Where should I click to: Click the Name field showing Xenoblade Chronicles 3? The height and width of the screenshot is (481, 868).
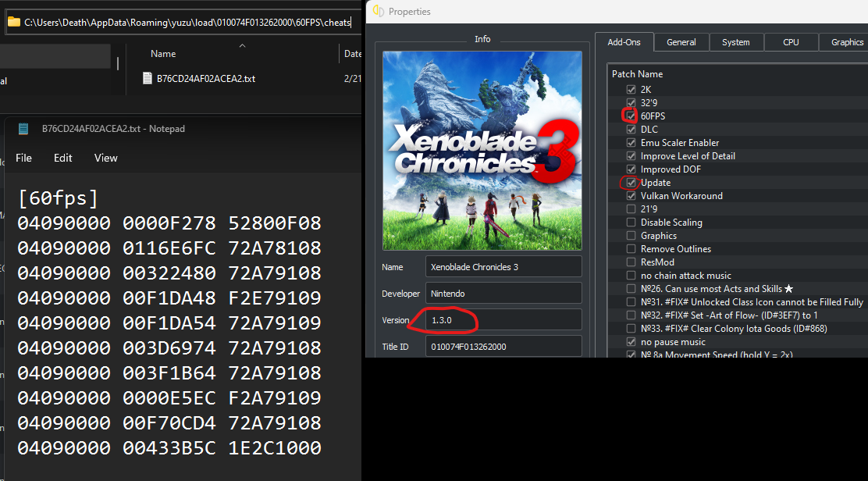503,267
